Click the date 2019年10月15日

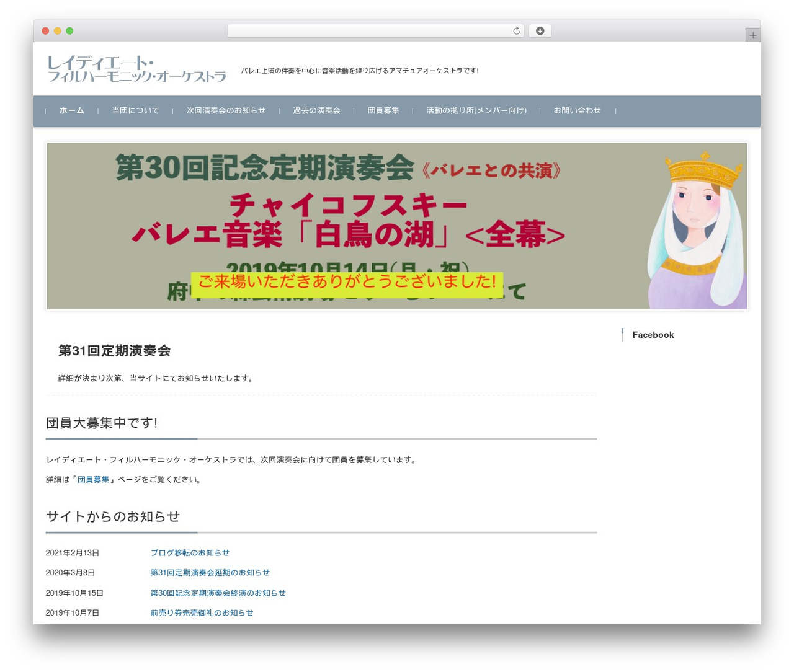74,593
